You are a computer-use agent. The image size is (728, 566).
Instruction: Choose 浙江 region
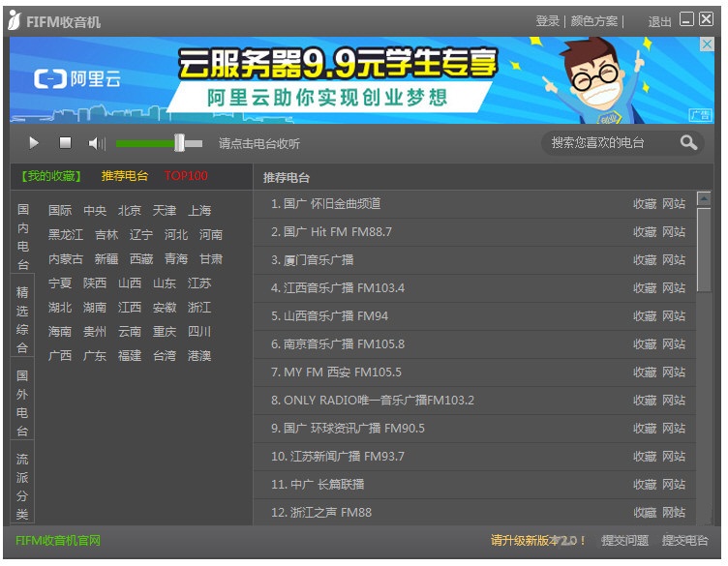coord(199,307)
